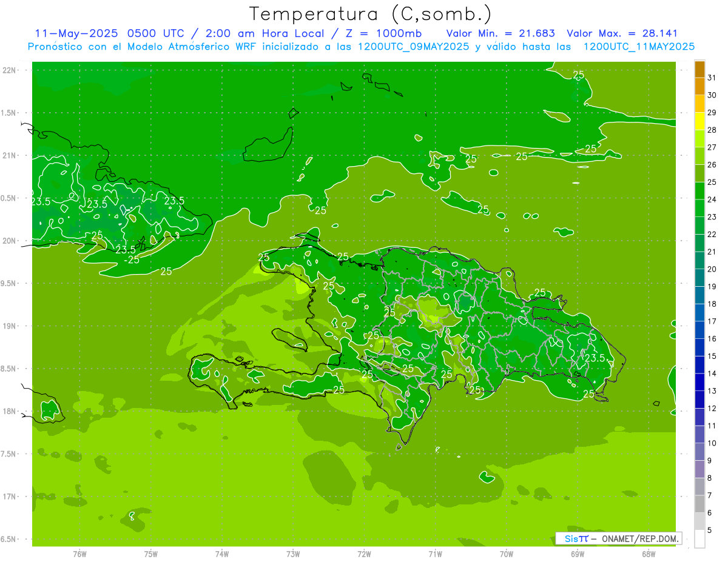728x562 pixels.
Task: Select the "Valor Max. = 28.141" value
Action: click(x=622, y=33)
